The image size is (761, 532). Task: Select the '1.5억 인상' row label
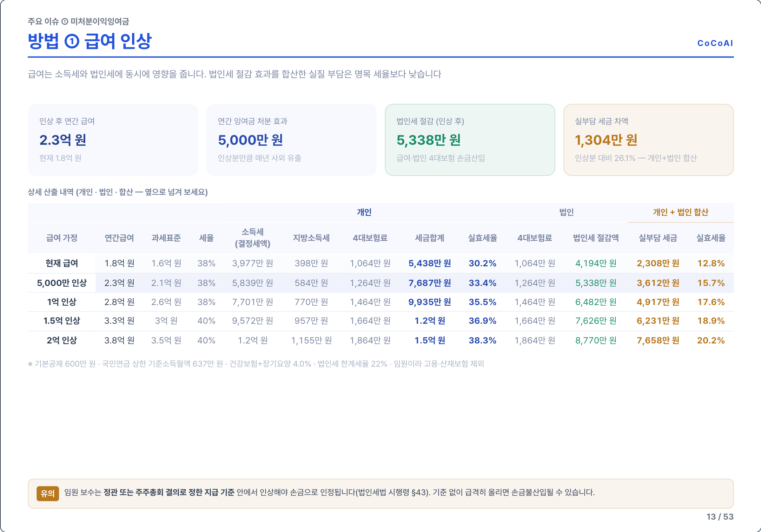[62, 321]
